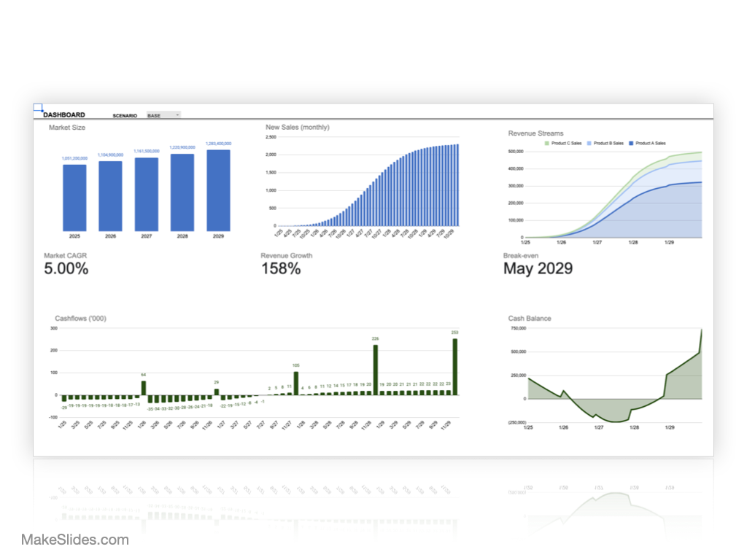Click the New Sales (monthly) chart title
747x560 pixels.
point(297,128)
